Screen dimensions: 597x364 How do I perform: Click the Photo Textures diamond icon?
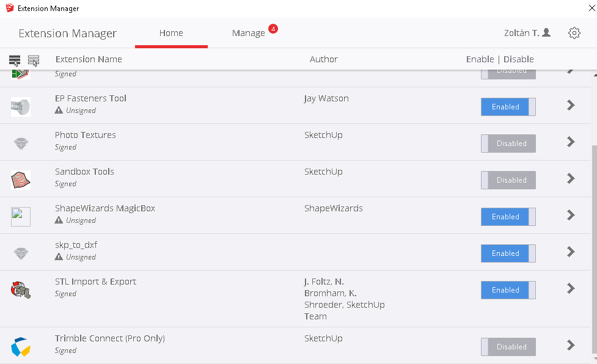click(x=21, y=143)
